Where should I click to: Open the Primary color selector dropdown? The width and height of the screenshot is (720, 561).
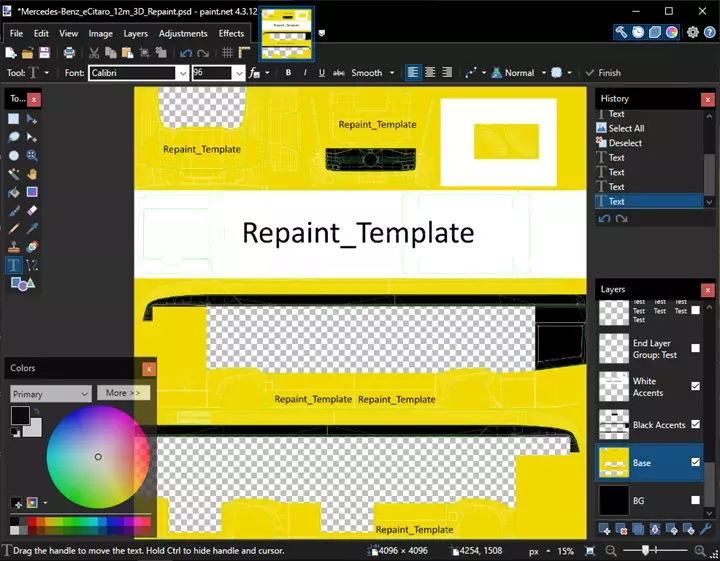tap(51, 394)
